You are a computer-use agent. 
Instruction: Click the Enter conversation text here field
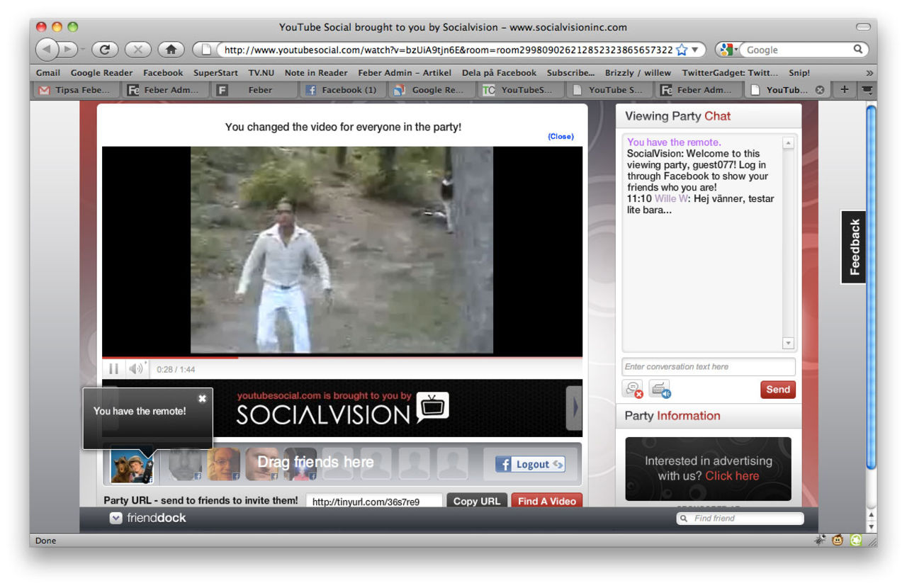pyautogui.click(x=708, y=366)
